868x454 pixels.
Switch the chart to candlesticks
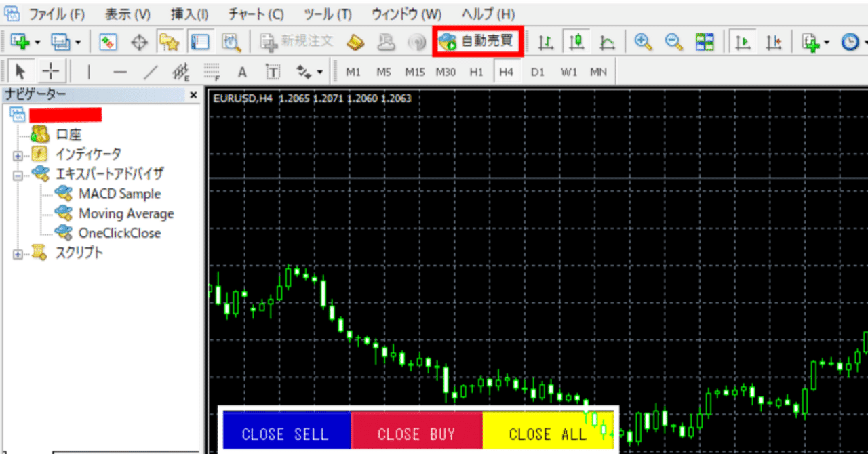[576, 42]
